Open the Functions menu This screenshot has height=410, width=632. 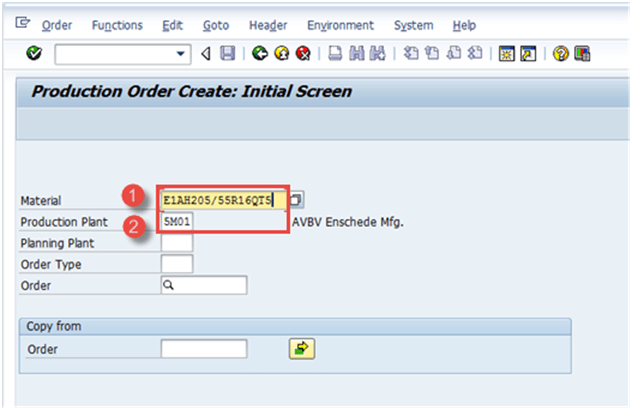coord(116,25)
